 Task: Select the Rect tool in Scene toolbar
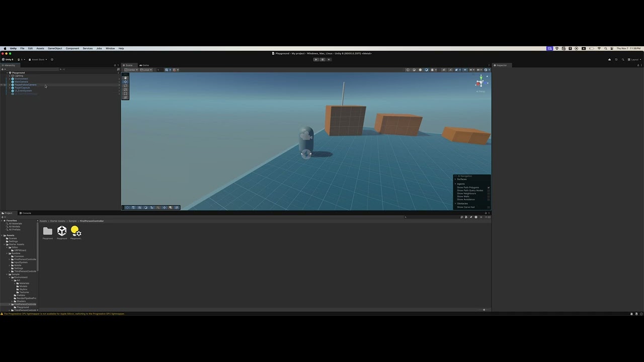(x=125, y=94)
